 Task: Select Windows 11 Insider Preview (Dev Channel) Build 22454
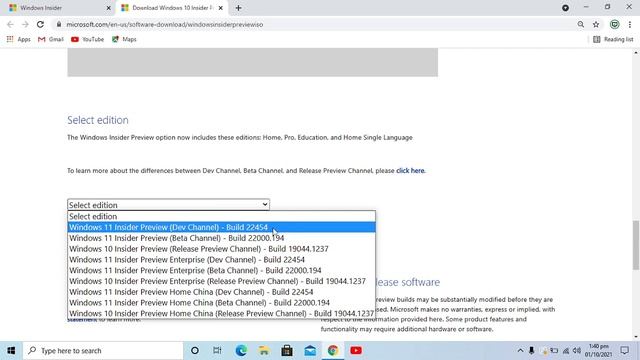(x=221, y=227)
